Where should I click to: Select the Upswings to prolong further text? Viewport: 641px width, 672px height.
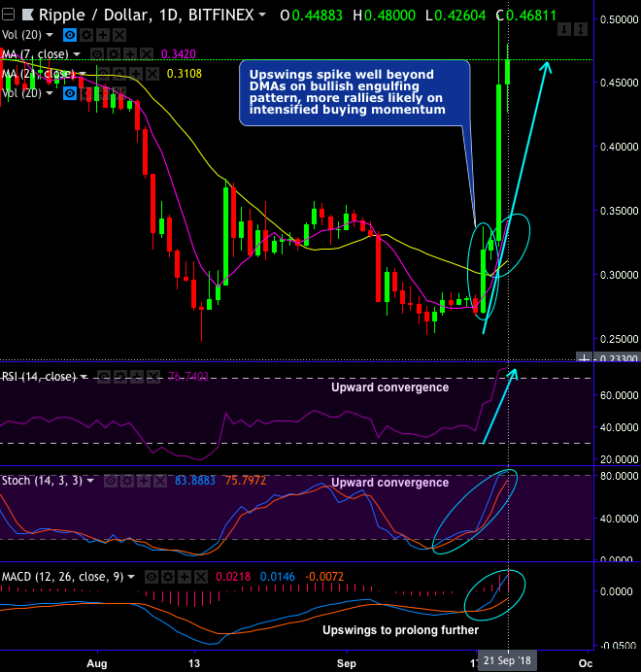pyautogui.click(x=400, y=630)
